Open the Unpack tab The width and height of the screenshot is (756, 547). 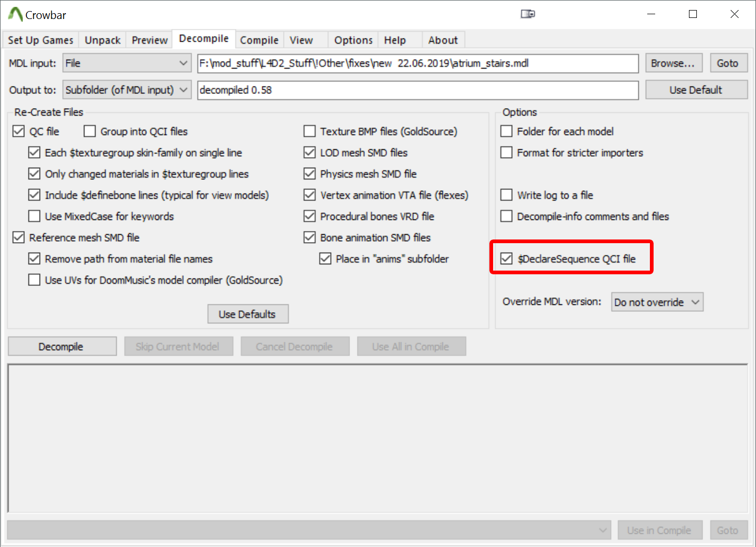(102, 40)
